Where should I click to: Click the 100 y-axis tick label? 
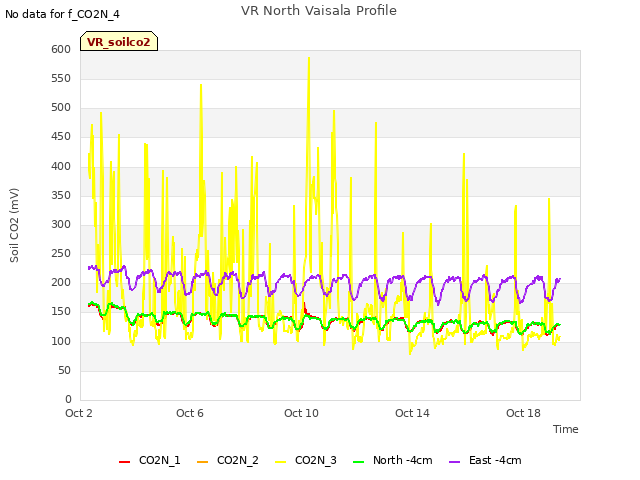61,342
